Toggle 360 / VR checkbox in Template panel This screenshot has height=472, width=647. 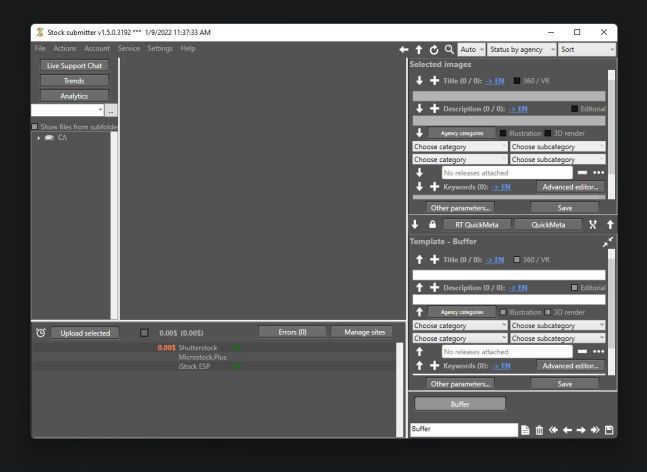pos(517,260)
